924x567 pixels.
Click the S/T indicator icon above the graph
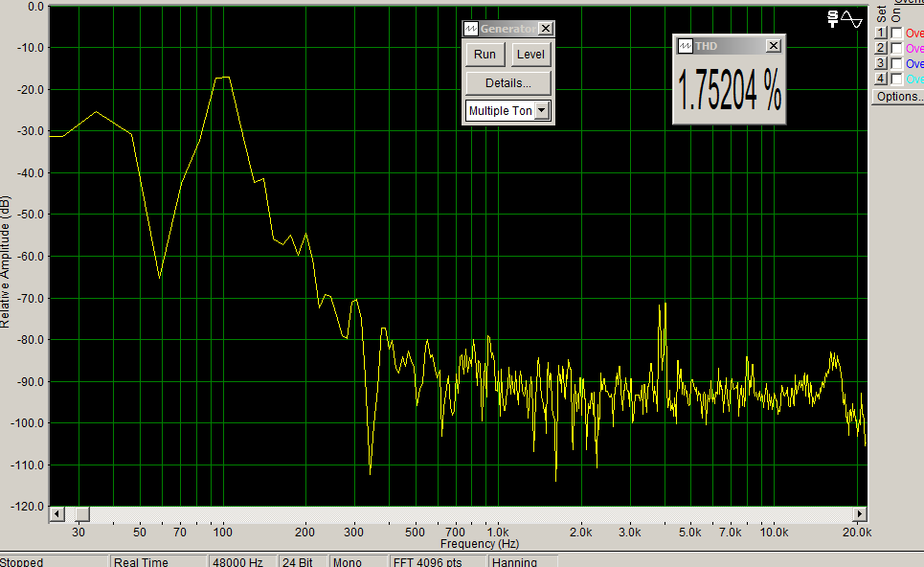pos(833,19)
